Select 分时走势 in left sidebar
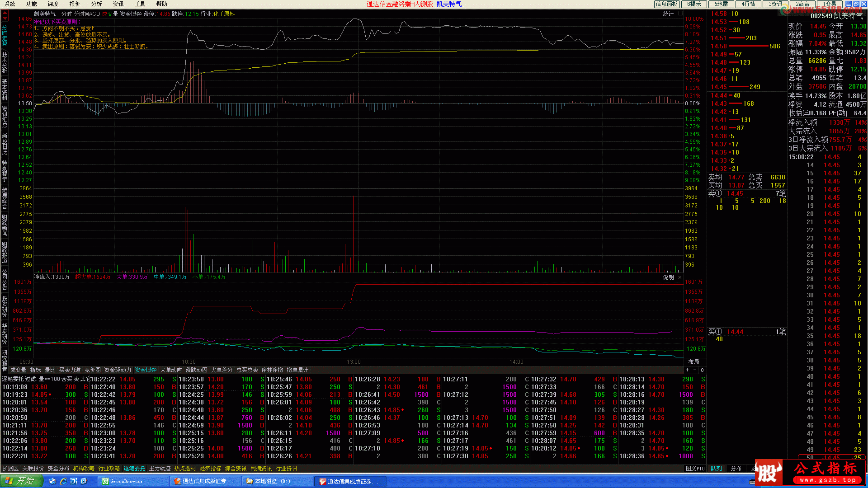This screenshot has width=868, height=488. tap(5, 35)
